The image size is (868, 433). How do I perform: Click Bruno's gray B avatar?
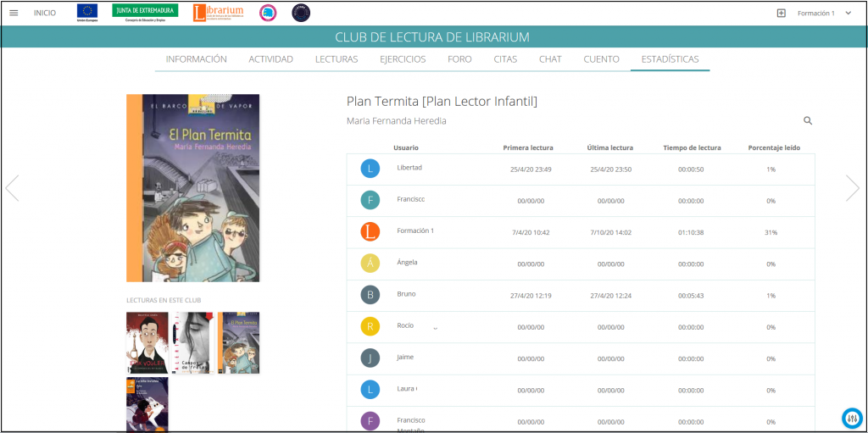(370, 295)
